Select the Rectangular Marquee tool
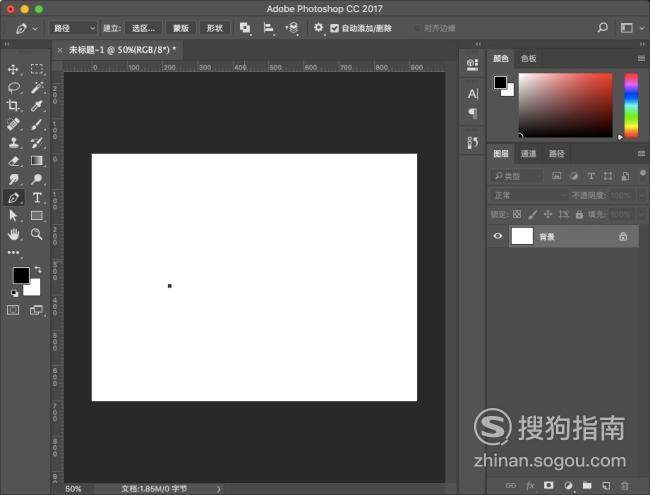 (36, 69)
